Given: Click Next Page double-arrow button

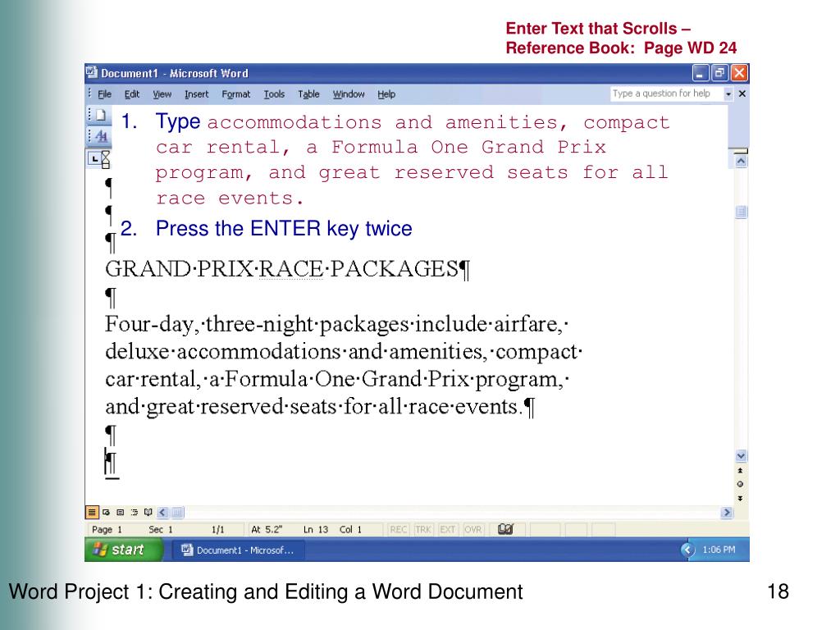Looking at the screenshot, I should [740, 498].
